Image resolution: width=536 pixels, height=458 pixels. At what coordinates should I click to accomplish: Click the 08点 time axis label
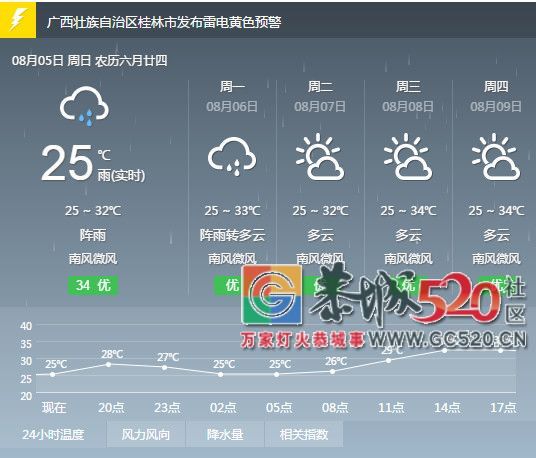click(335, 407)
